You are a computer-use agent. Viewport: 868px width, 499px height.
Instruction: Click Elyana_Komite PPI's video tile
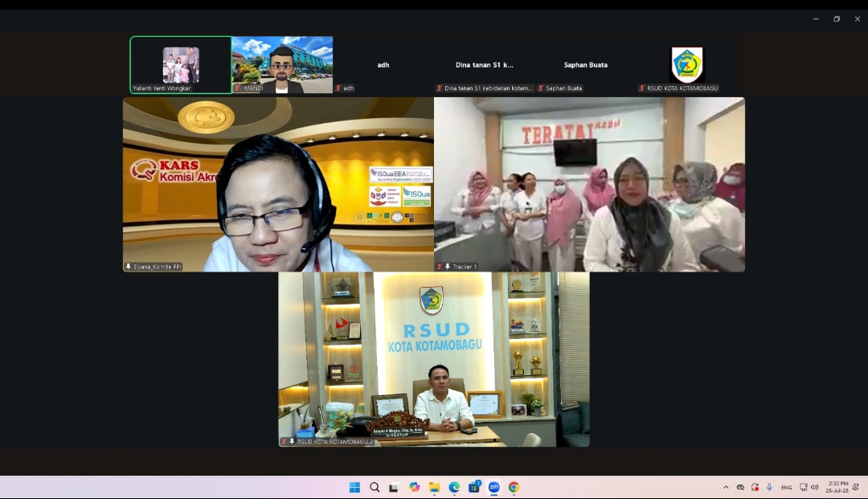click(x=278, y=184)
